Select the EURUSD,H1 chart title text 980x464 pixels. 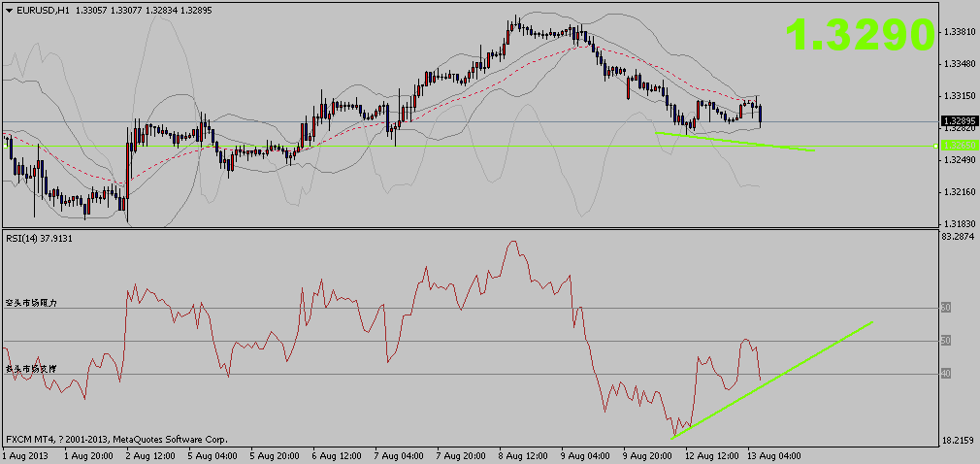click(43, 10)
